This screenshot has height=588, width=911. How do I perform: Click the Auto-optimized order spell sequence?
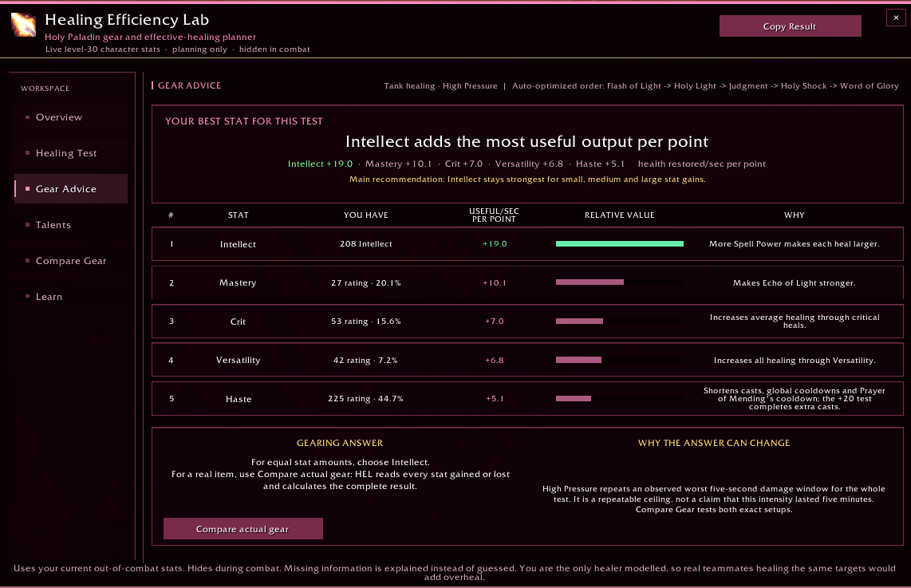coord(705,86)
